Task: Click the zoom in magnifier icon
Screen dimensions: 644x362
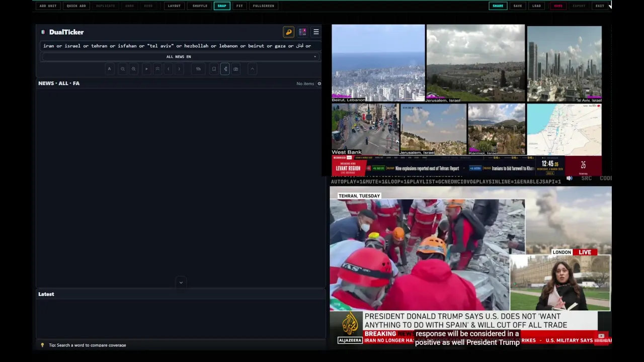Action: pos(133,69)
